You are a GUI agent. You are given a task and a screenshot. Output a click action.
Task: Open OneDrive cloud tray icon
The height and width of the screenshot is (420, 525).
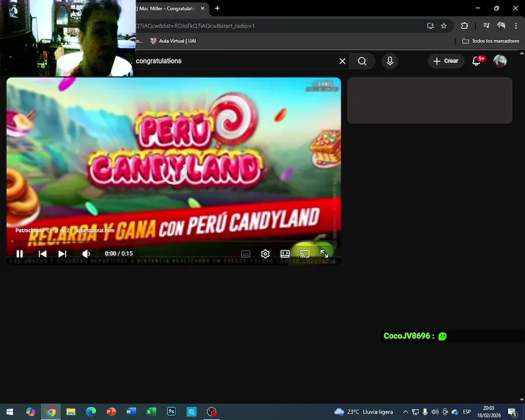click(x=454, y=412)
